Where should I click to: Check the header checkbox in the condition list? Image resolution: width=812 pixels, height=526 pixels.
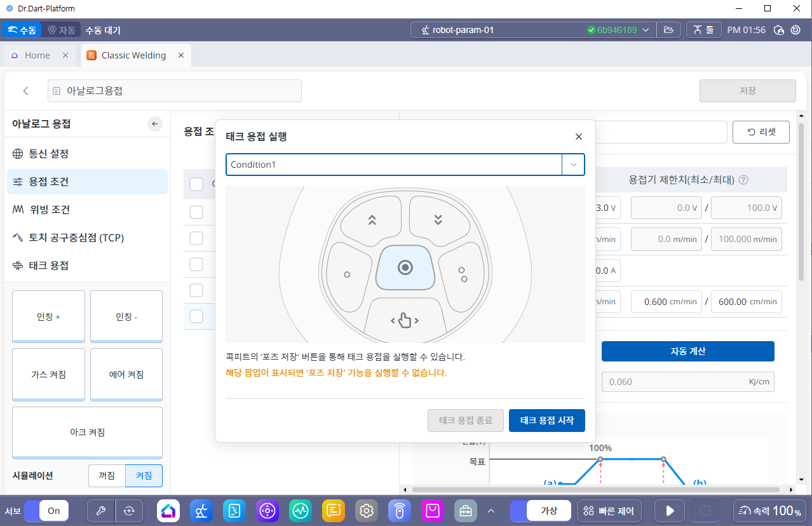coord(196,184)
